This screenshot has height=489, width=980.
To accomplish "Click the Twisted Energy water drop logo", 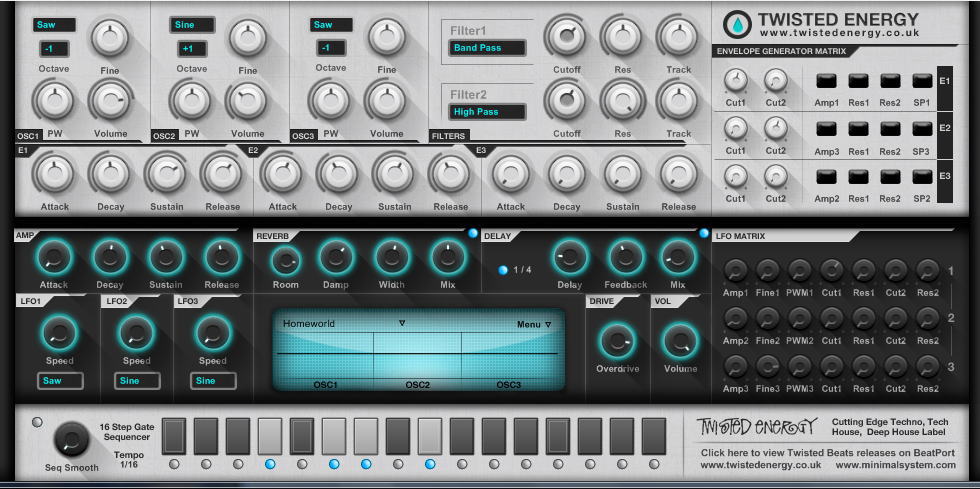I will coord(737,24).
